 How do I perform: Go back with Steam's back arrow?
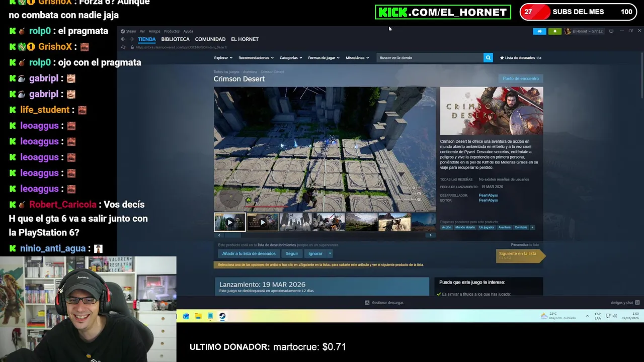[123, 39]
